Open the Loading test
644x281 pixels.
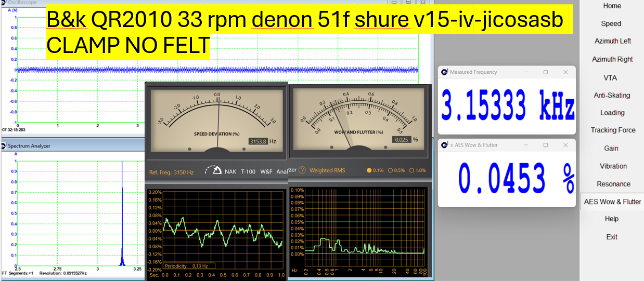click(612, 113)
